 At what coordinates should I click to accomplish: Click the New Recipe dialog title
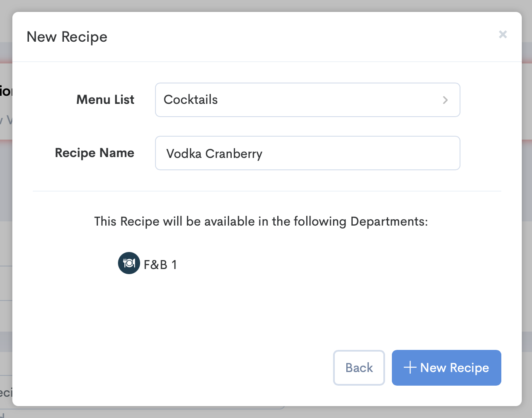click(67, 37)
